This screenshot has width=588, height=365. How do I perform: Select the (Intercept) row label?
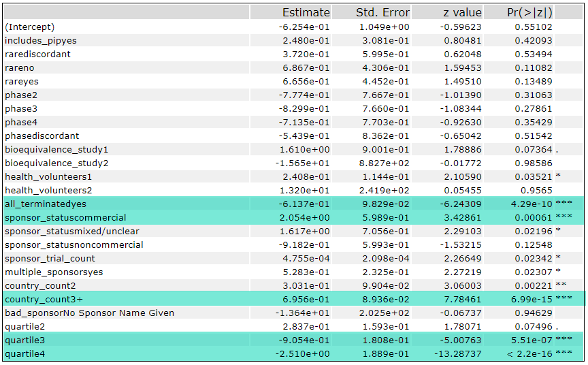coord(30,27)
